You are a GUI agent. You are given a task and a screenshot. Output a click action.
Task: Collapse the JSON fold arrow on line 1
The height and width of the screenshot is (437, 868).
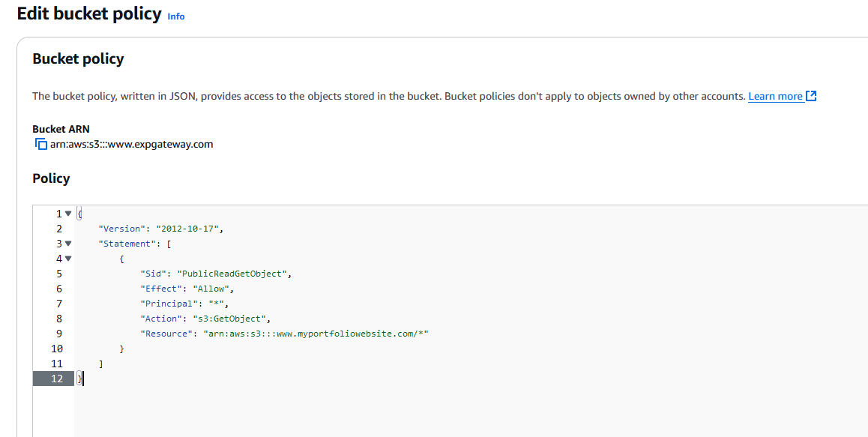click(68, 213)
